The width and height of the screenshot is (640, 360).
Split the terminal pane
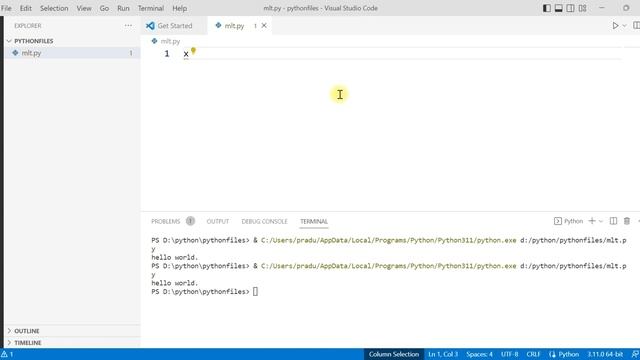point(613,221)
